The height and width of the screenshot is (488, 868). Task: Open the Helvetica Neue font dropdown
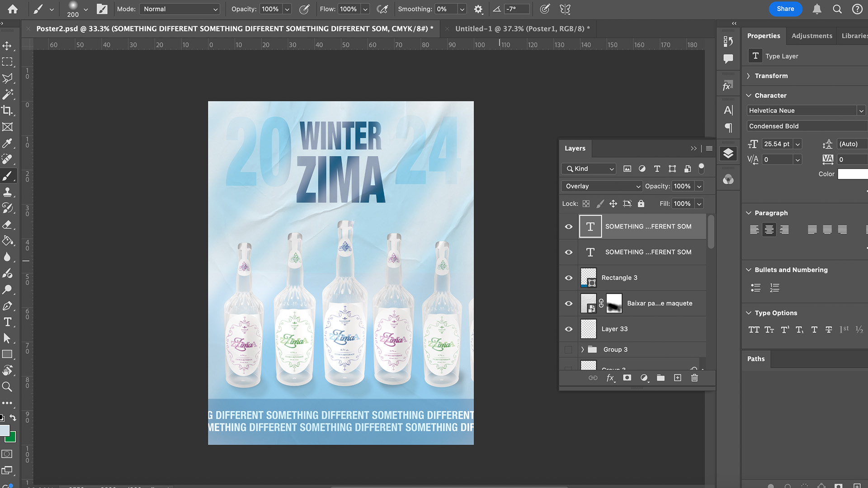click(x=861, y=110)
